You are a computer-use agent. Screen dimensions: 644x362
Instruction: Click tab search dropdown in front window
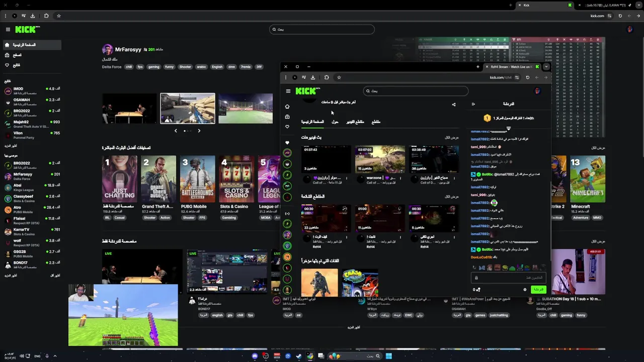(546, 66)
